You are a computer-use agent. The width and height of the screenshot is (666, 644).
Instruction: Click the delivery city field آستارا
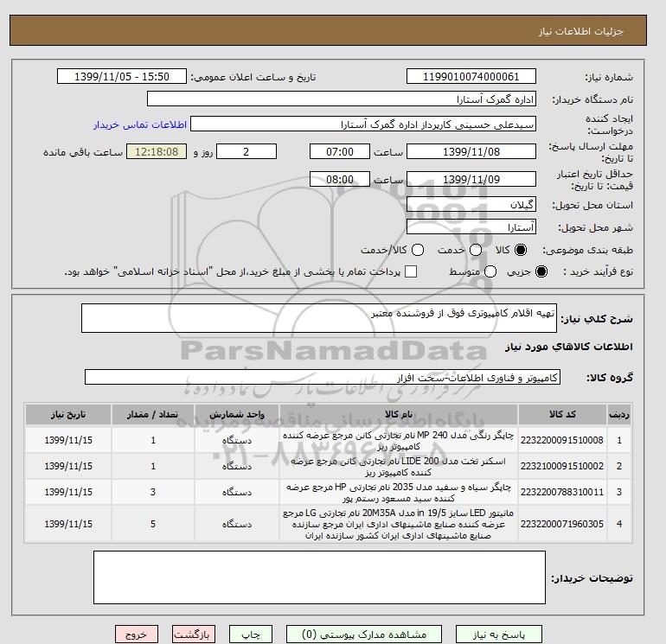471,227
